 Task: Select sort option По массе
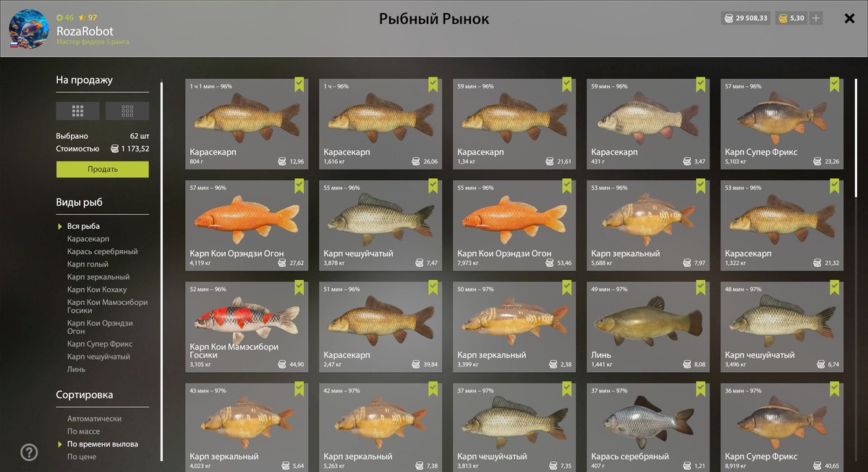84,431
